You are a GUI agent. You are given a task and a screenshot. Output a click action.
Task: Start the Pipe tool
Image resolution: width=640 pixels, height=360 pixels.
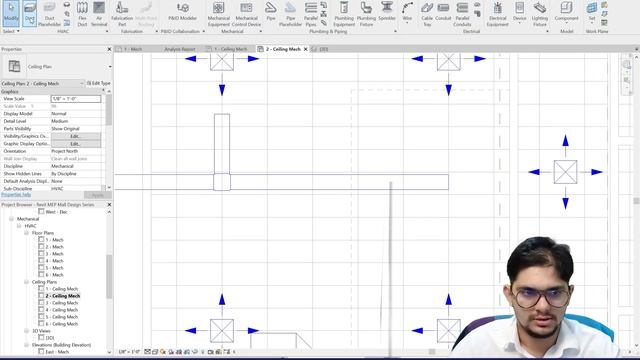(x=271, y=11)
